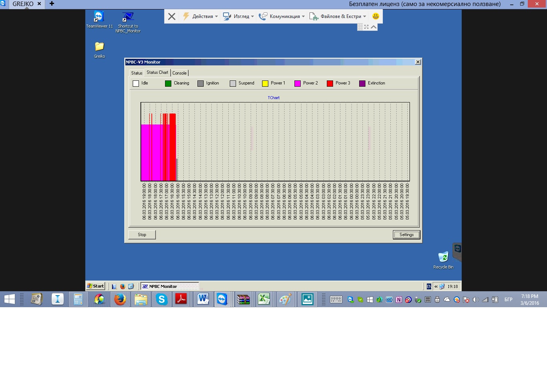Click the Power 3 red color swatch
Image resolution: width=547 pixels, height=392 pixels.
point(330,84)
